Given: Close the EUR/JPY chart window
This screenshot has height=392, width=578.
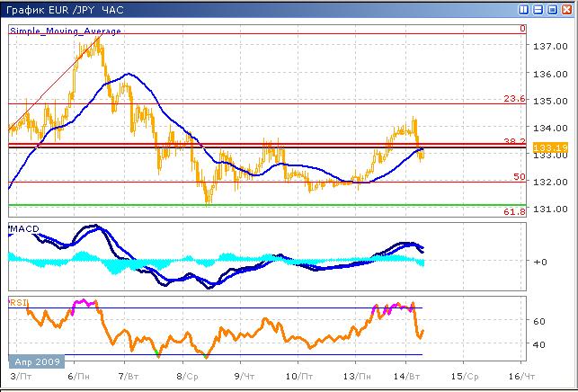Looking at the screenshot, I should [566, 8].
